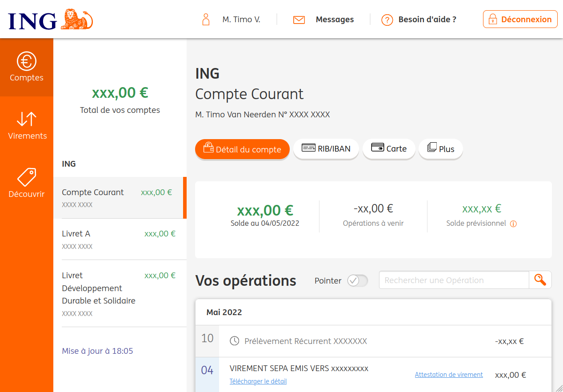The width and height of the screenshot is (563, 392).
Task: Click the padlock icon in Déconnexion
Action: (x=492, y=20)
